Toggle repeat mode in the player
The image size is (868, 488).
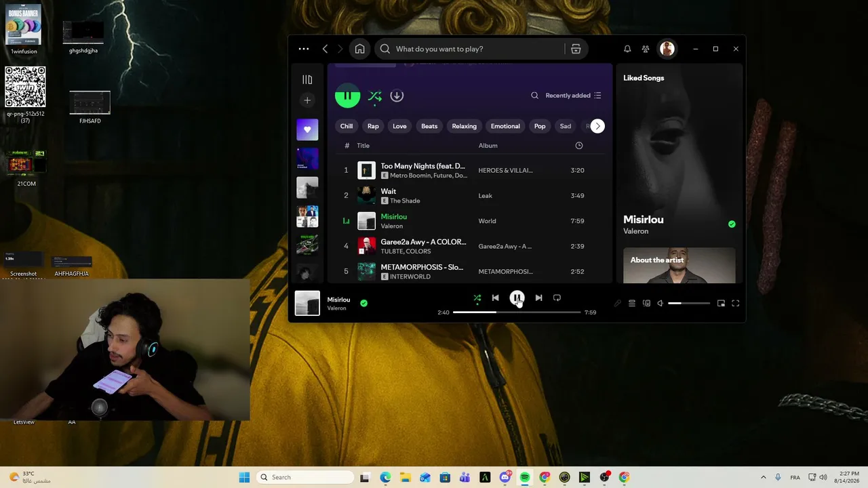pos(557,298)
